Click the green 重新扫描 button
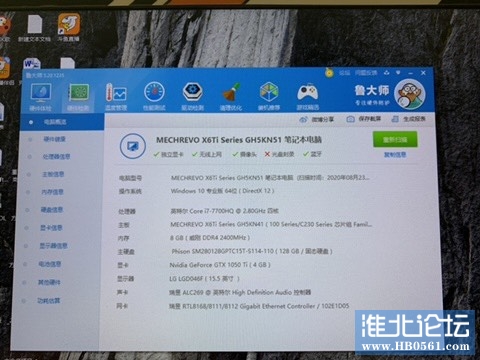 [395, 140]
